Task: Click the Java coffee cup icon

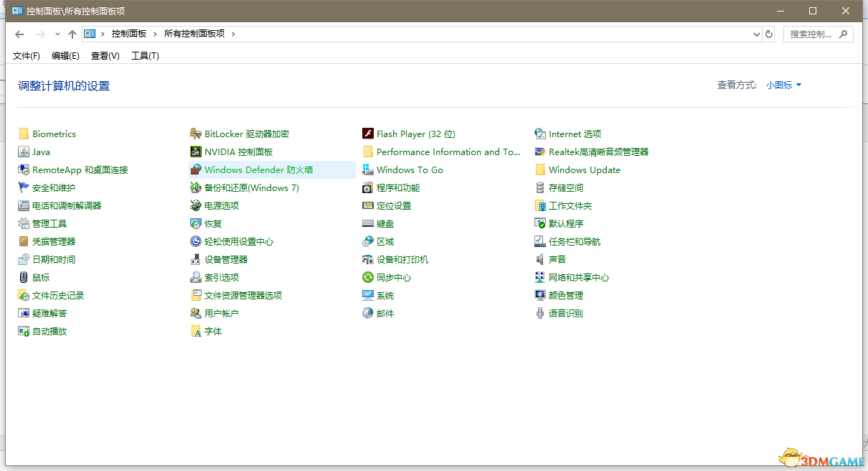Action: (24, 151)
